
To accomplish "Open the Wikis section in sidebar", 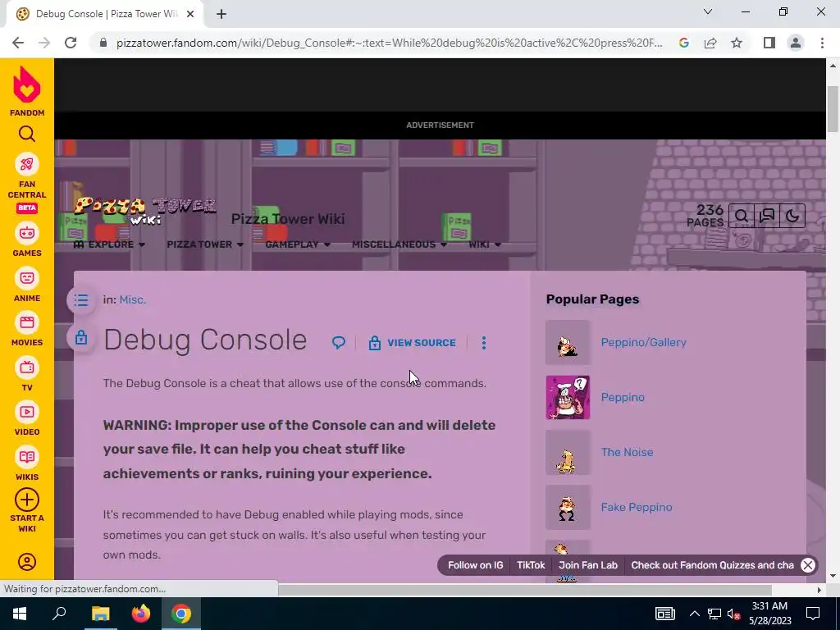I will pyautogui.click(x=27, y=463).
